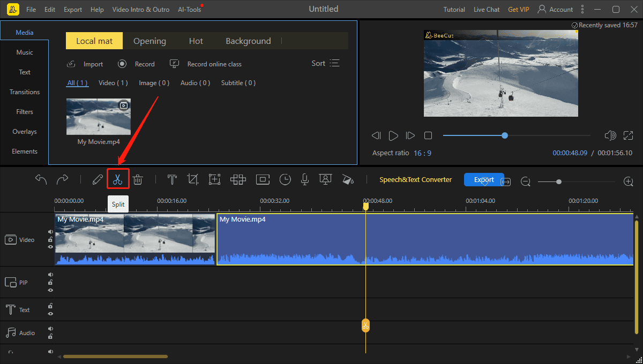Adjust the timeline zoom slider
The height and width of the screenshot is (364, 643).
point(559,182)
